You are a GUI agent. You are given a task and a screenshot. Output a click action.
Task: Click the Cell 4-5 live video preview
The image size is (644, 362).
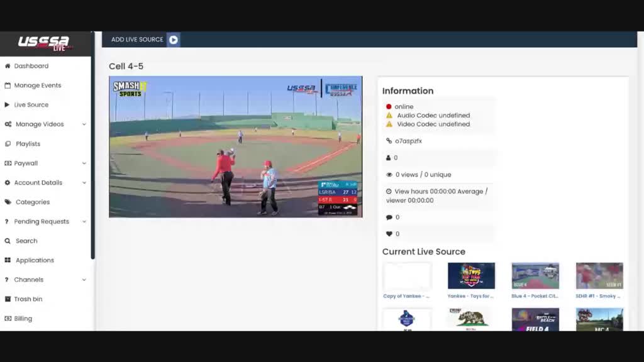coord(235,147)
